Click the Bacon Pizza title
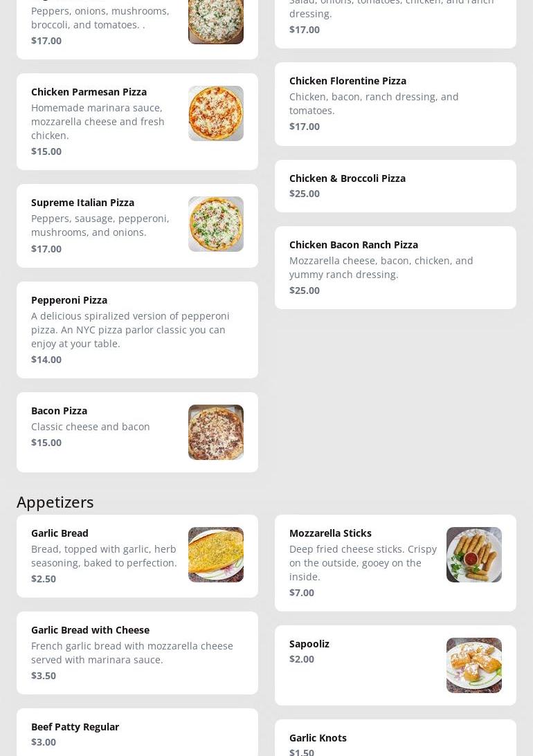 click(x=59, y=410)
